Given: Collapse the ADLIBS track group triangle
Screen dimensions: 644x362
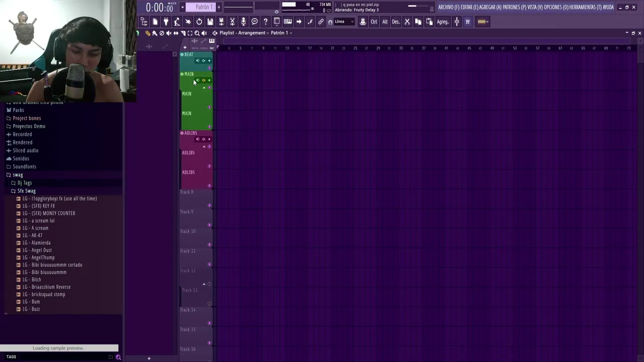Looking at the screenshot, I should click(204, 146).
